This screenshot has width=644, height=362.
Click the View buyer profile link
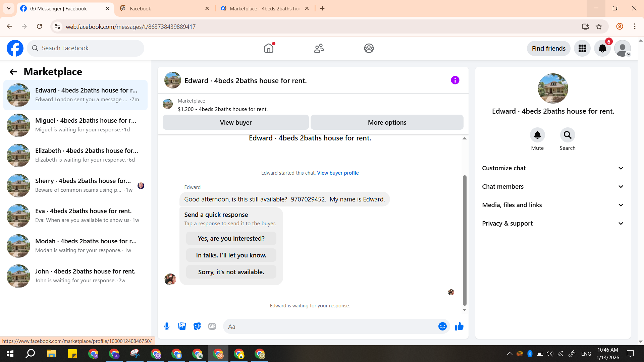338,173
